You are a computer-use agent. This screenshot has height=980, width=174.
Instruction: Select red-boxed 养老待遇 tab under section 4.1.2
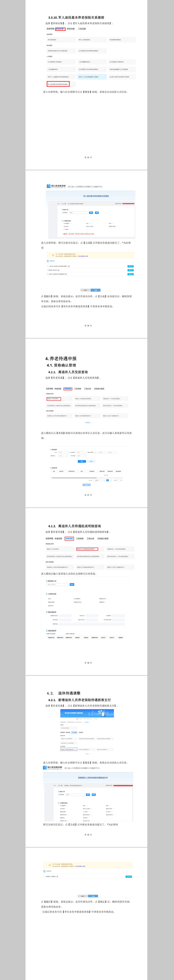69,539
